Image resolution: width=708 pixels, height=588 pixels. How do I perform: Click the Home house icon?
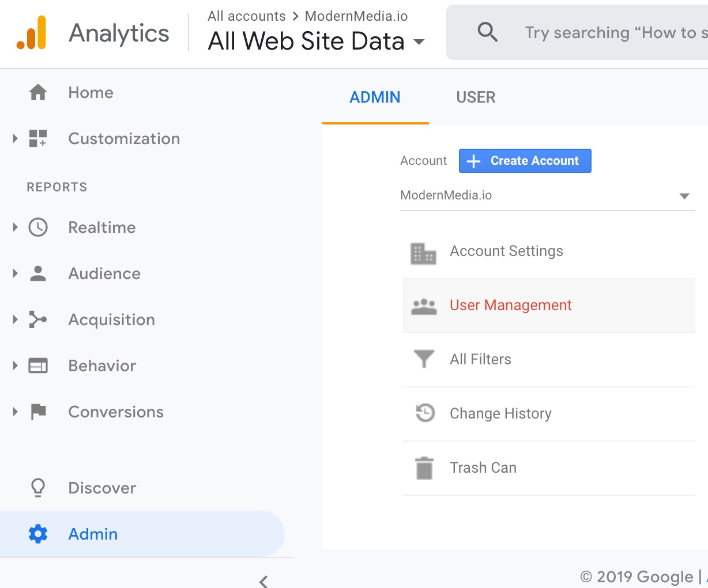[38, 92]
